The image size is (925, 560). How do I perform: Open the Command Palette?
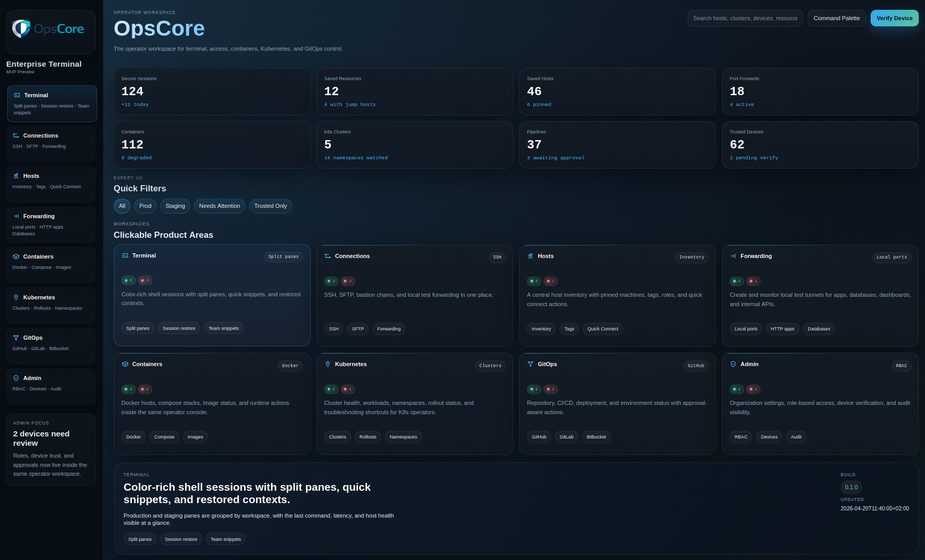click(836, 18)
